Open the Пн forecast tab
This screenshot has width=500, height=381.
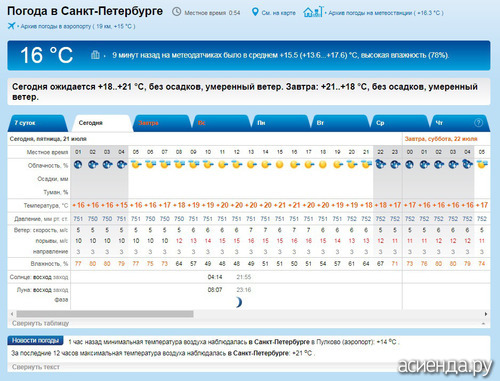(x=281, y=123)
